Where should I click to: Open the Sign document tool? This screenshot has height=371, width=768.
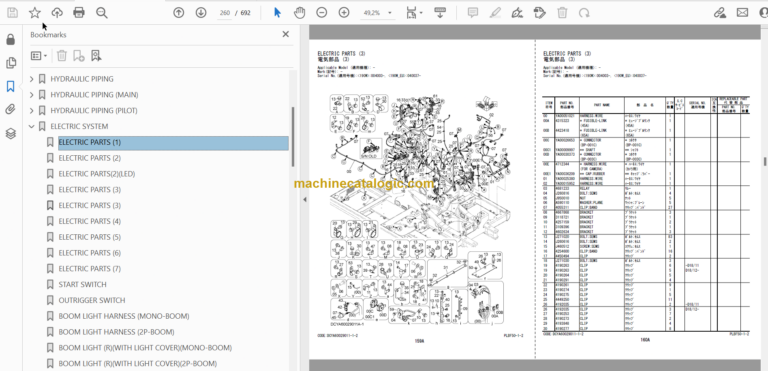[517, 13]
